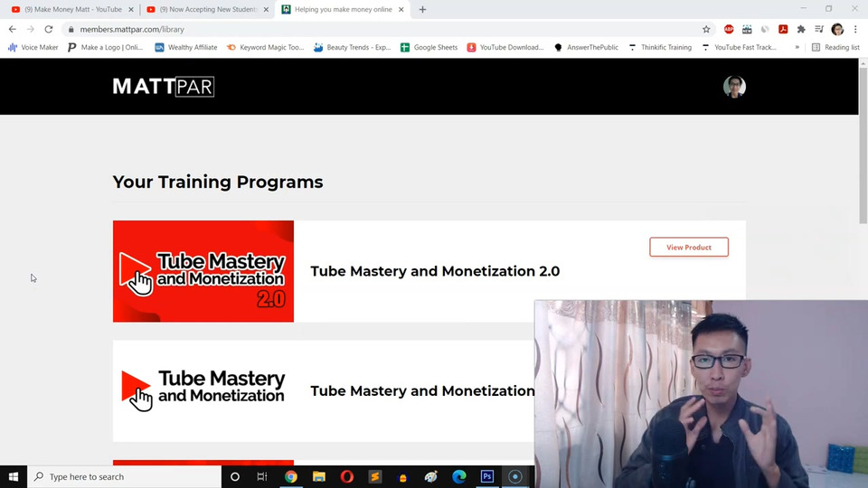Open the media control playlist icon
The height and width of the screenshot is (488, 868).
819,29
